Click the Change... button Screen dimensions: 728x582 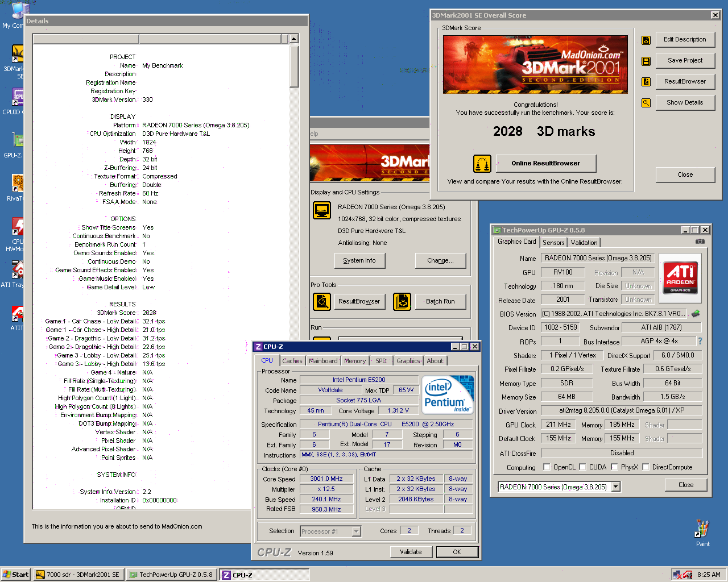click(x=440, y=261)
